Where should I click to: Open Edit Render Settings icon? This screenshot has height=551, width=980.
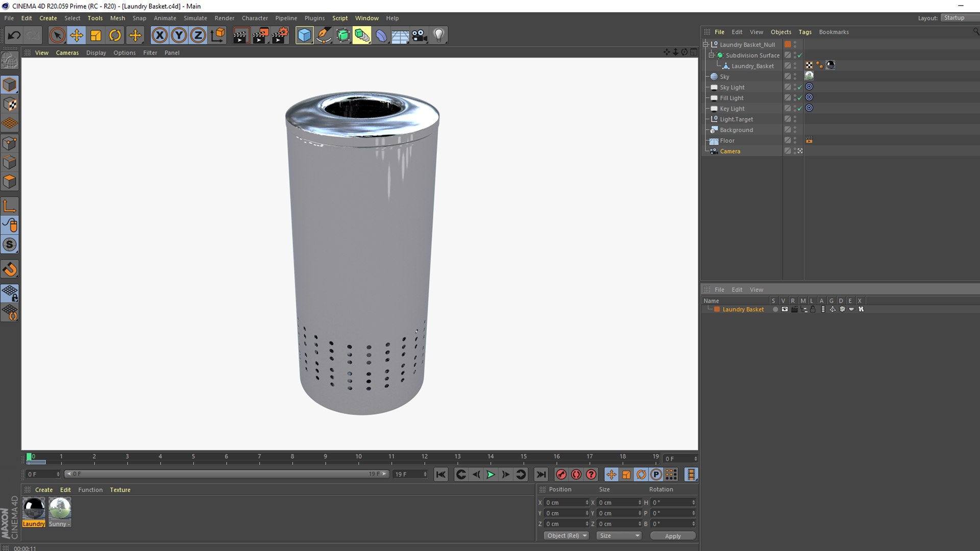tap(280, 35)
